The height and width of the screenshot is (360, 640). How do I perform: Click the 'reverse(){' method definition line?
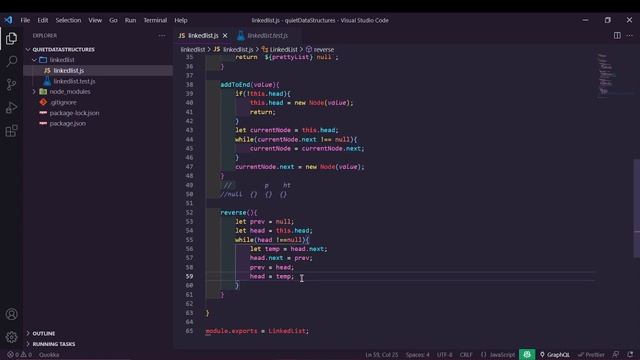pos(239,212)
